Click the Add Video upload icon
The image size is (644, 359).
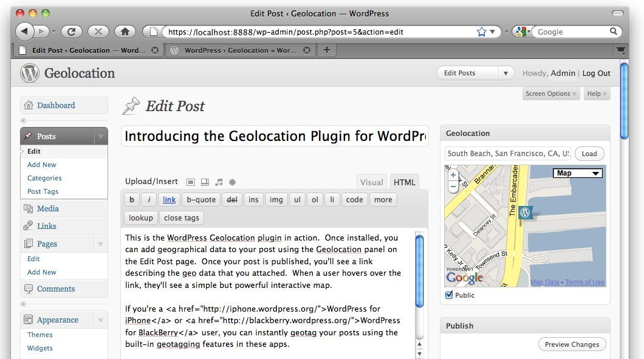point(205,182)
